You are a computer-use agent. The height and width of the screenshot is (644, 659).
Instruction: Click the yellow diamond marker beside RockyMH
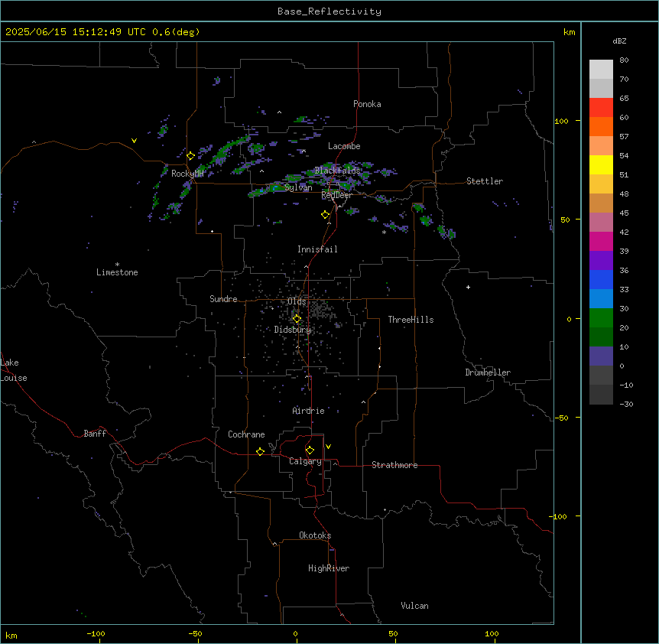click(191, 156)
